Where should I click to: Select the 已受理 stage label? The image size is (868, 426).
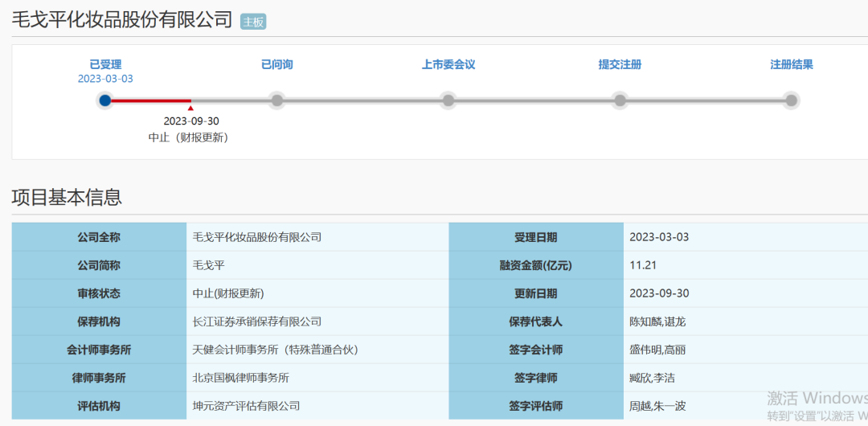pyautogui.click(x=105, y=64)
